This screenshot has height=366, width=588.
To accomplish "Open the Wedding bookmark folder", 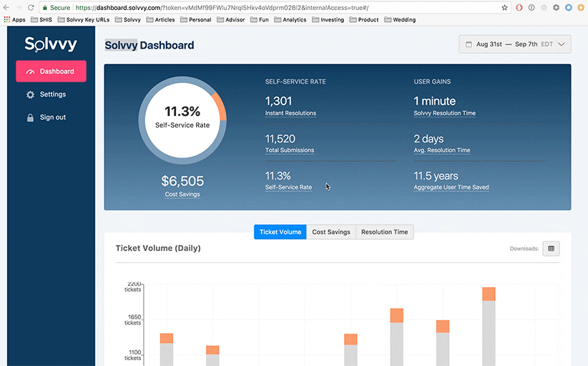I will click(400, 19).
